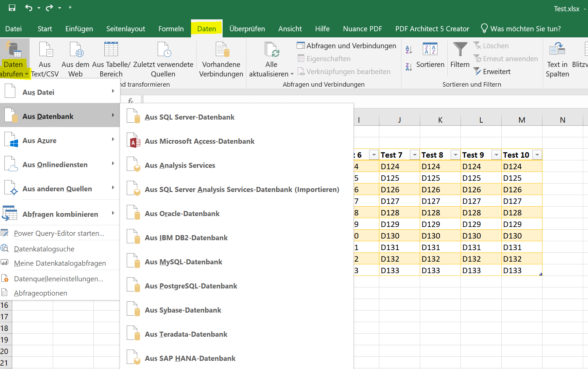Open the Test 8 column filter dropdown
This screenshot has width=588, height=369.
click(455, 155)
